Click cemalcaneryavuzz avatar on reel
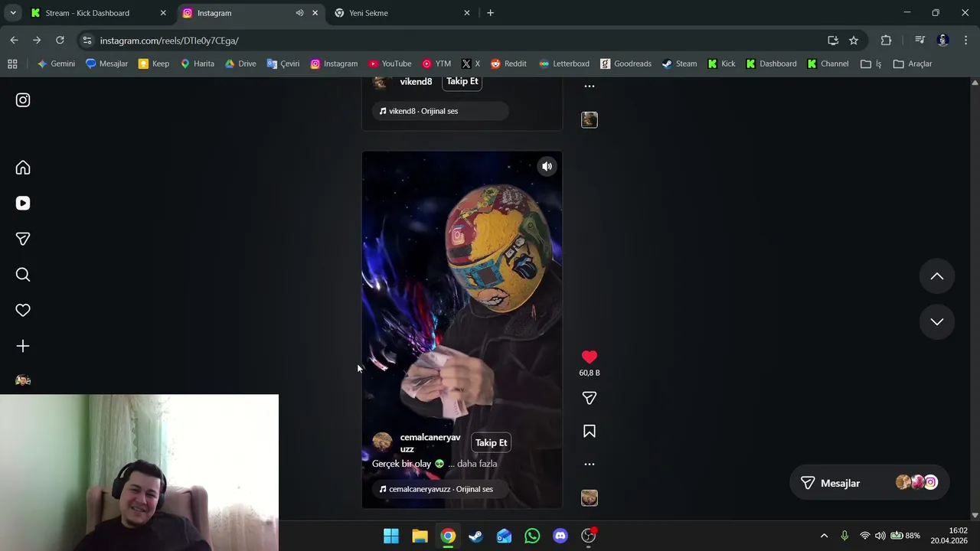980x551 pixels. (x=382, y=442)
